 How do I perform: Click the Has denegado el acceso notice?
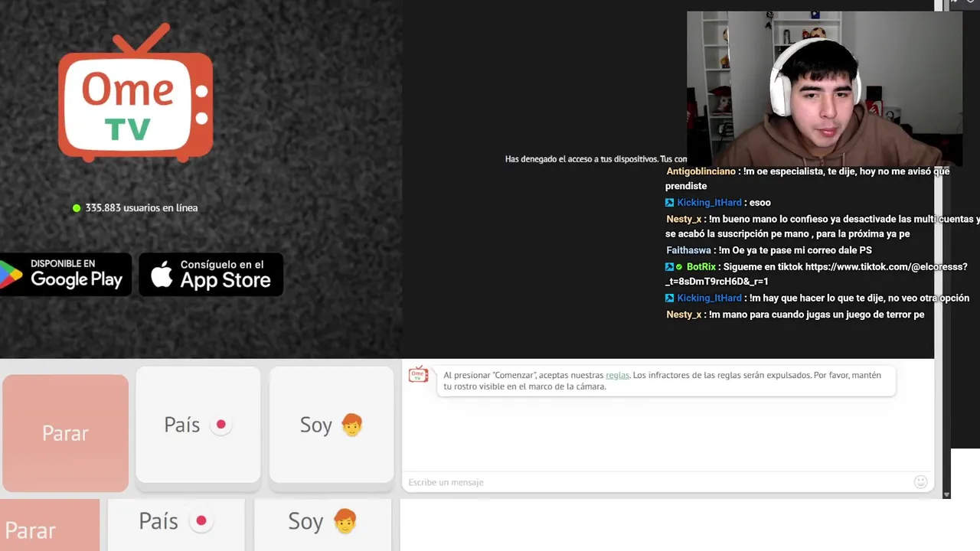596,159
